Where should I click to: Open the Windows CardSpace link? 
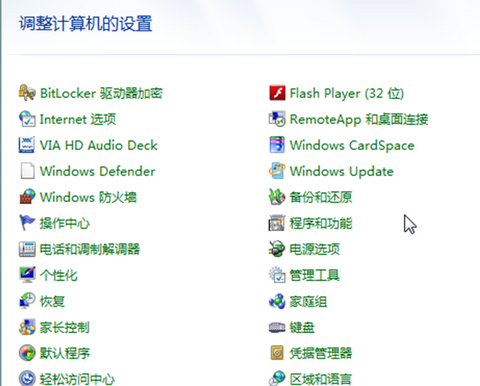[352, 145]
